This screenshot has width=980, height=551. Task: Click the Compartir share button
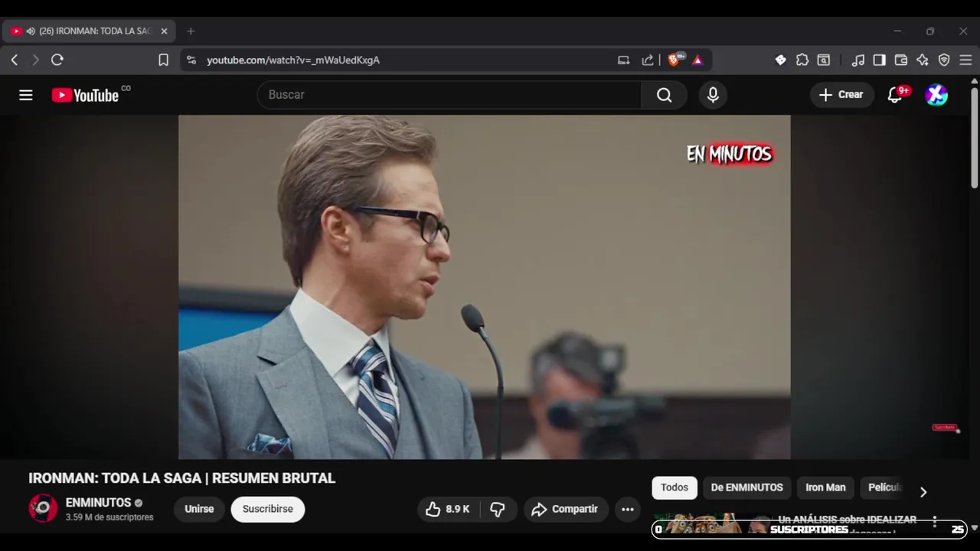[566, 509]
